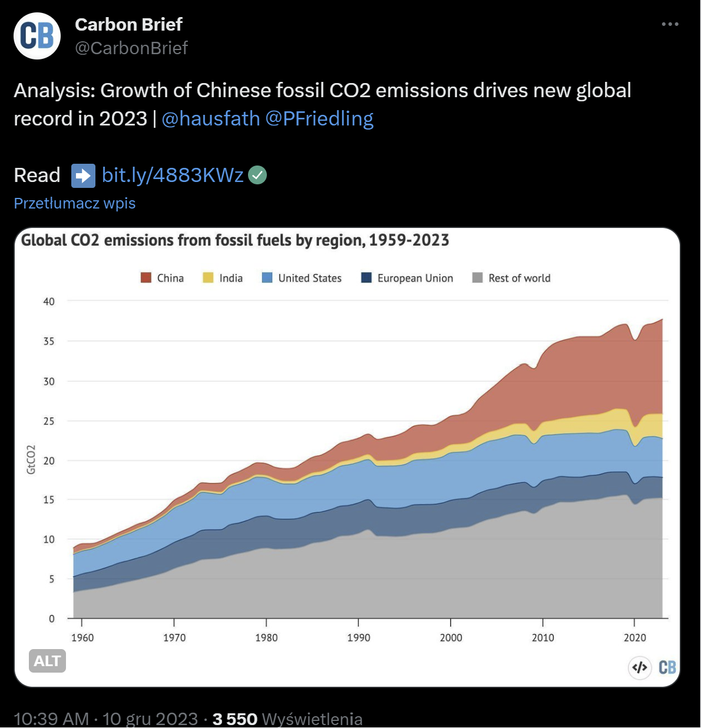Screen dimensions: 701x728
Task: Click Przetłumacz wpis translate link
Action: [x=75, y=203]
